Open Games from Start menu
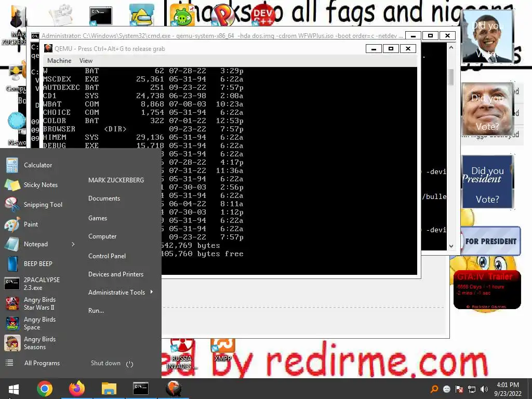 98,218
